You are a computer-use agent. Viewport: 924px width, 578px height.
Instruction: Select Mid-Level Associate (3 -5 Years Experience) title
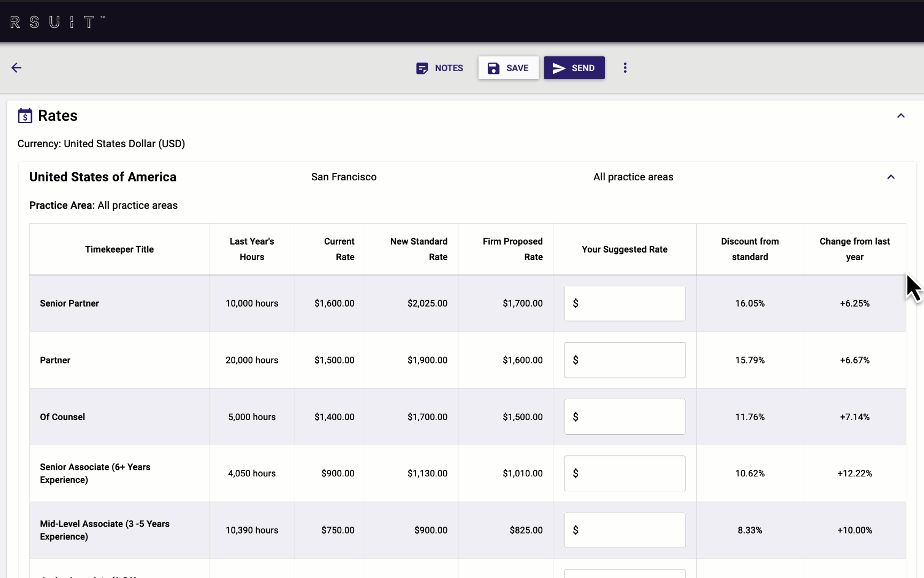pyautogui.click(x=105, y=530)
